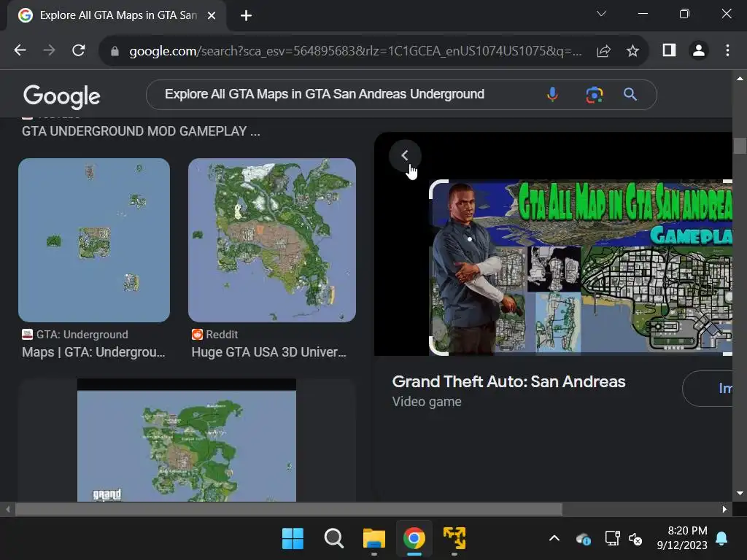Go back with the preview panel chevron

click(x=405, y=155)
